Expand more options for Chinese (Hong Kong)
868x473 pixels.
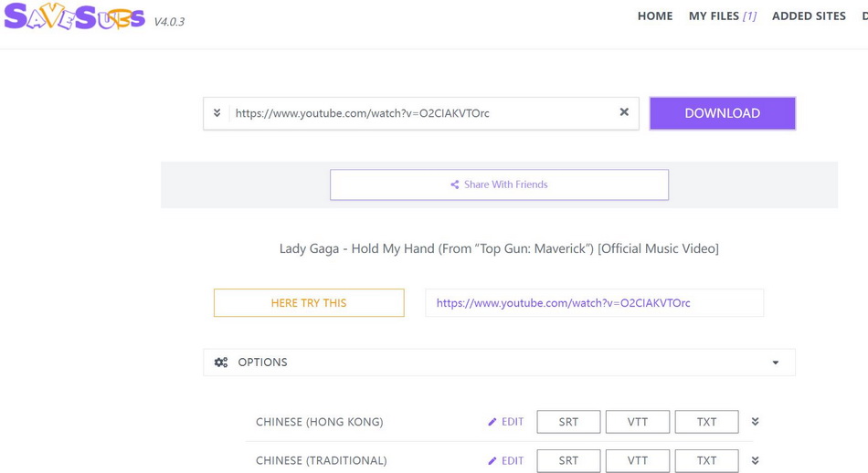755,422
